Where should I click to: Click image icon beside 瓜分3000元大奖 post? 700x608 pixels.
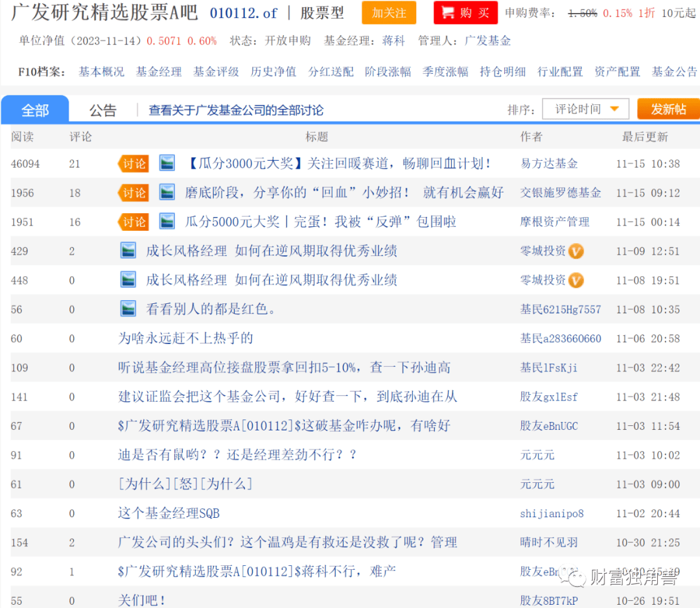(167, 163)
